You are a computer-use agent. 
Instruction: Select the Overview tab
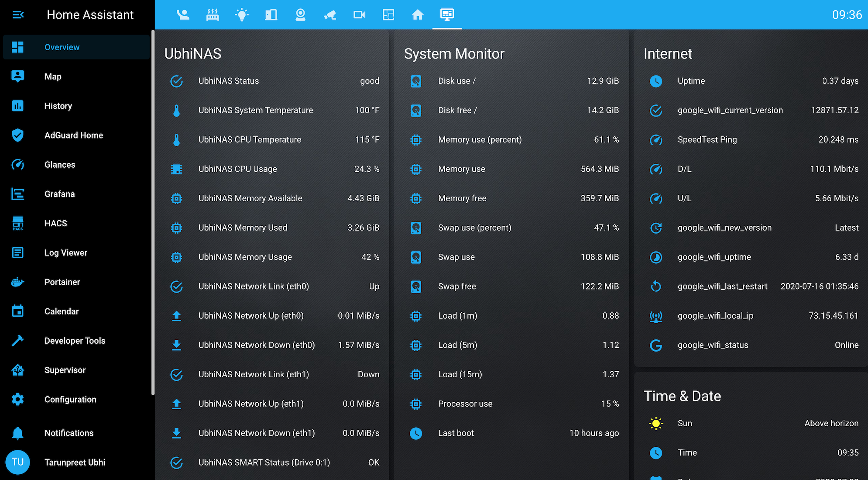62,47
